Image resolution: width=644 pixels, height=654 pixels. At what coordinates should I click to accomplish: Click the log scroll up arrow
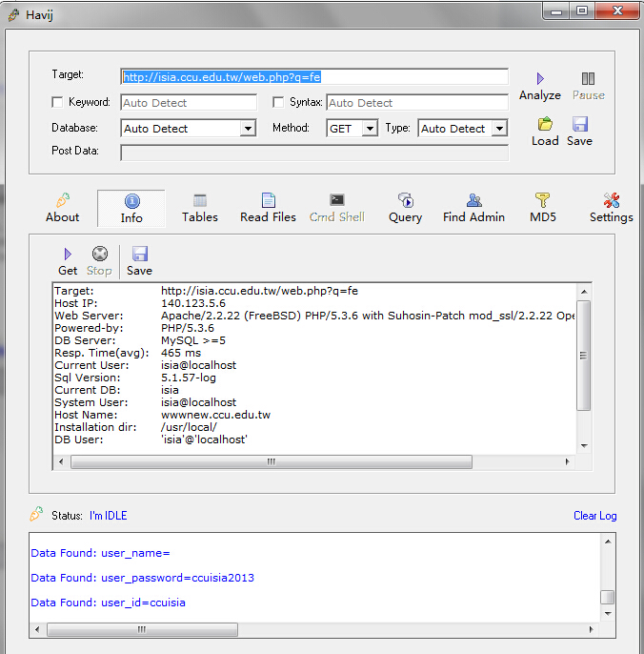click(608, 542)
